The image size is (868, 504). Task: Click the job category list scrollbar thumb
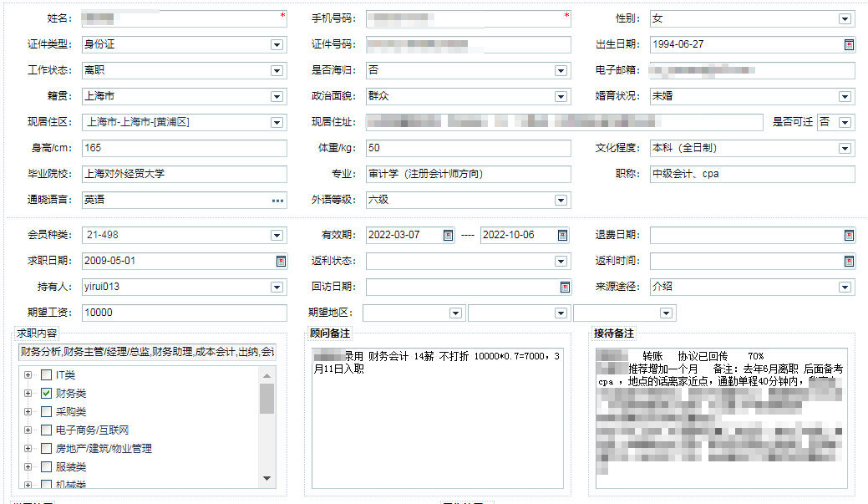click(x=266, y=399)
